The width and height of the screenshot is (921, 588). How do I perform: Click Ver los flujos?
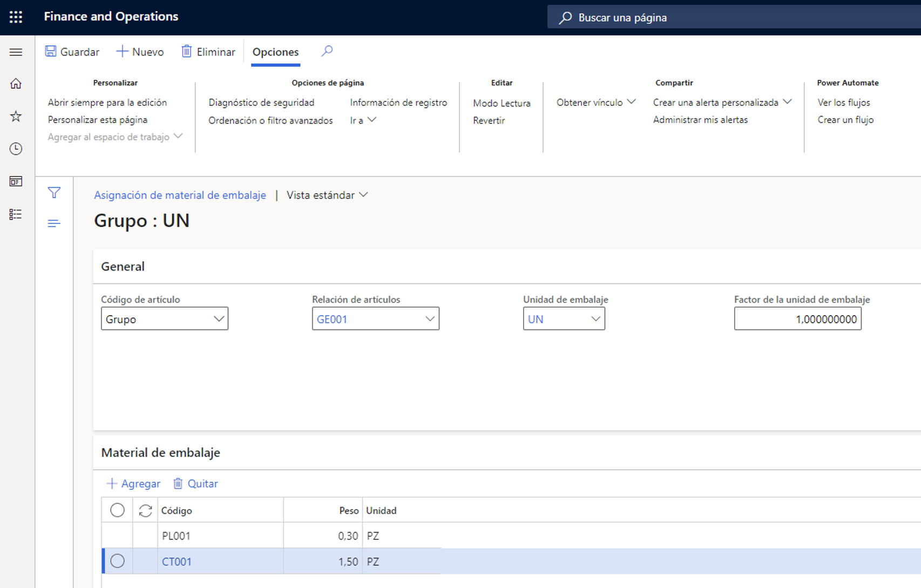click(x=844, y=102)
